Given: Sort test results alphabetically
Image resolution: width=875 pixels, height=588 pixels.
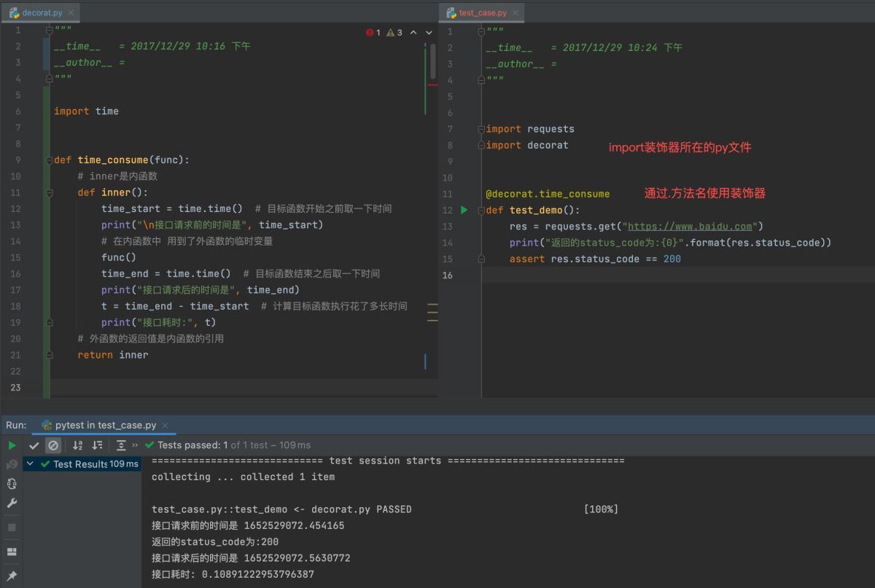Looking at the screenshot, I should pos(78,445).
